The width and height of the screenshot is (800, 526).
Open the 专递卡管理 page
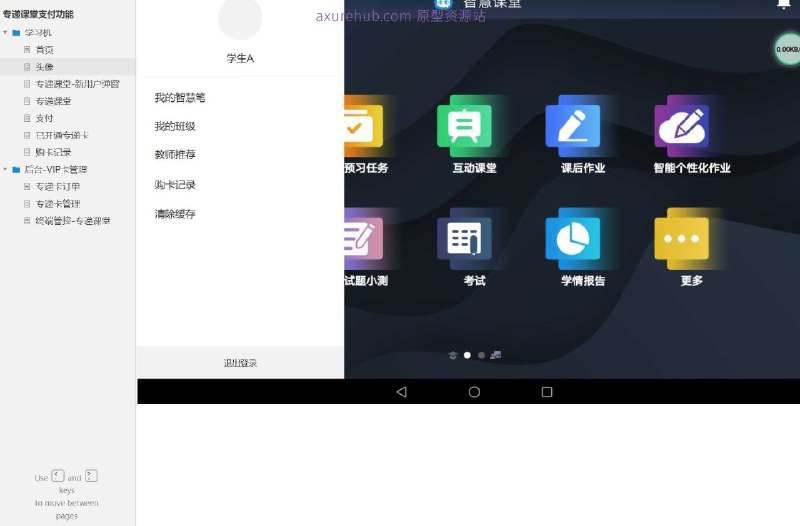(58, 204)
